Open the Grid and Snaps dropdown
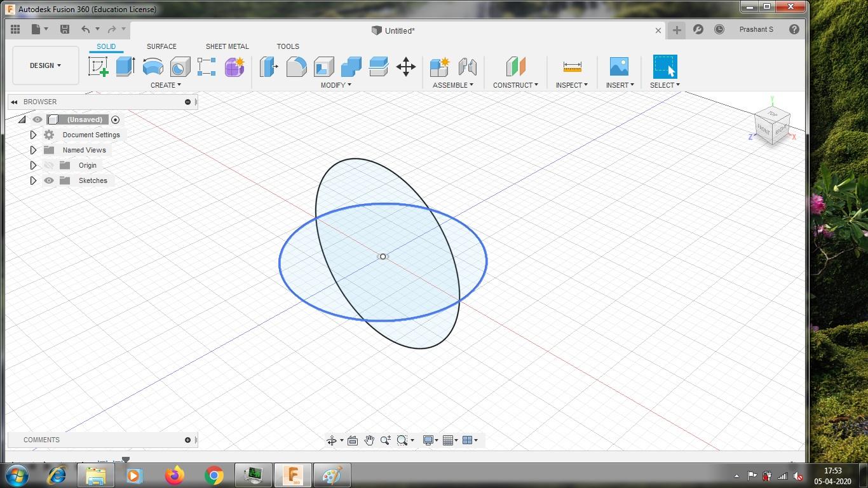 click(x=451, y=440)
